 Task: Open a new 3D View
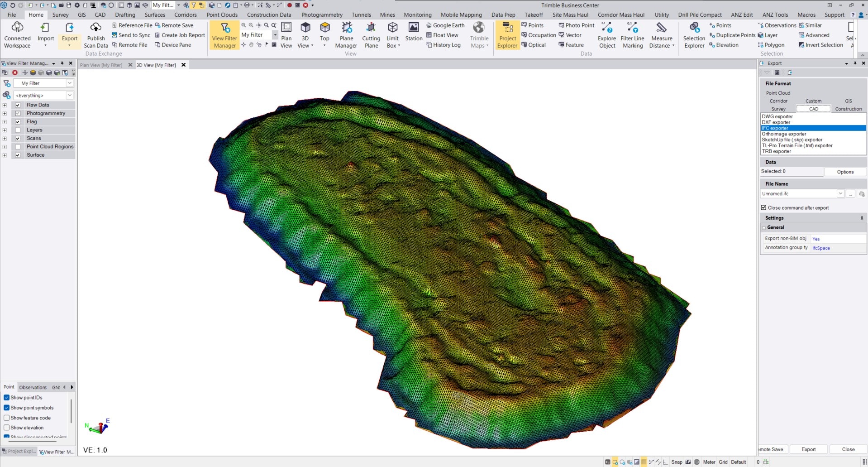pyautogui.click(x=305, y=35)
